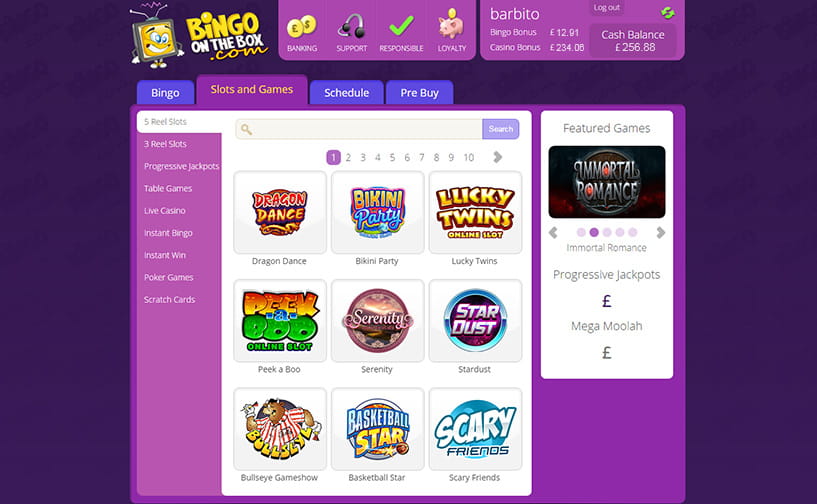Launch the Stardust game icon
Image resolution: width=817 pixels, height=504 pixels.
tap(475, 321)
